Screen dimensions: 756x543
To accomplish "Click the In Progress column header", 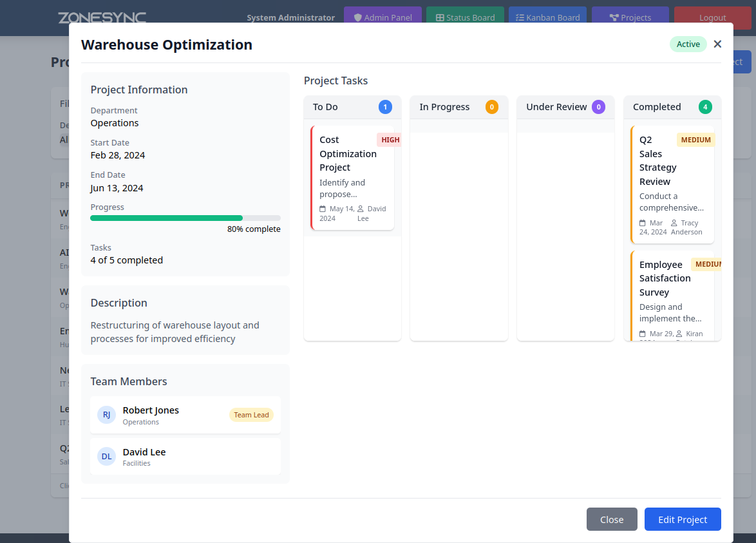I will click(x=459, y=107).
